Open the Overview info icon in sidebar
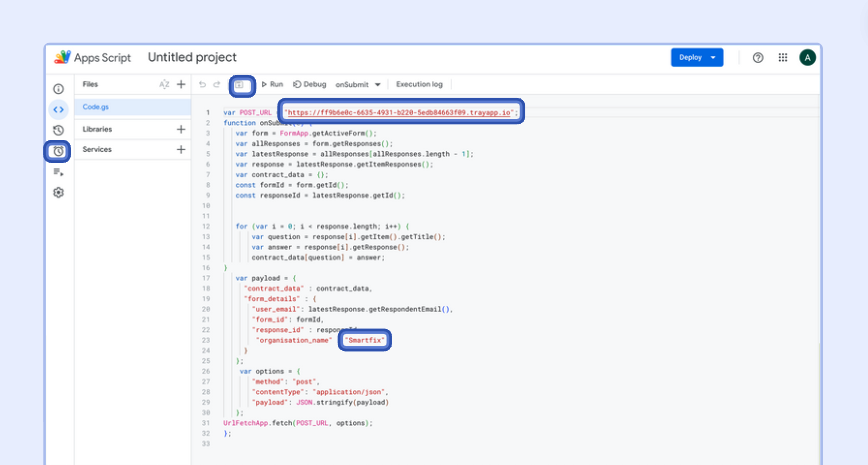The image size is (868, 465). coord(58,89)
